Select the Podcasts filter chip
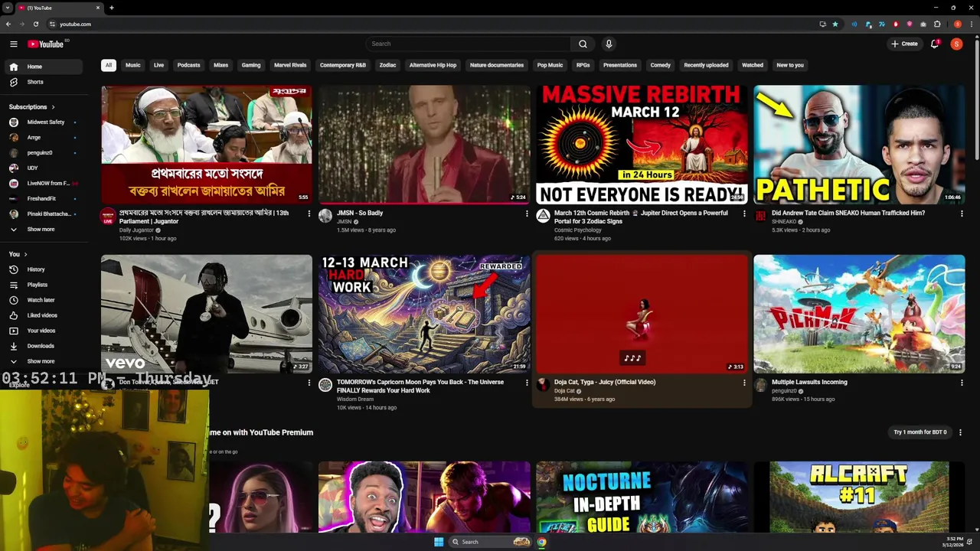 (189, 65)
